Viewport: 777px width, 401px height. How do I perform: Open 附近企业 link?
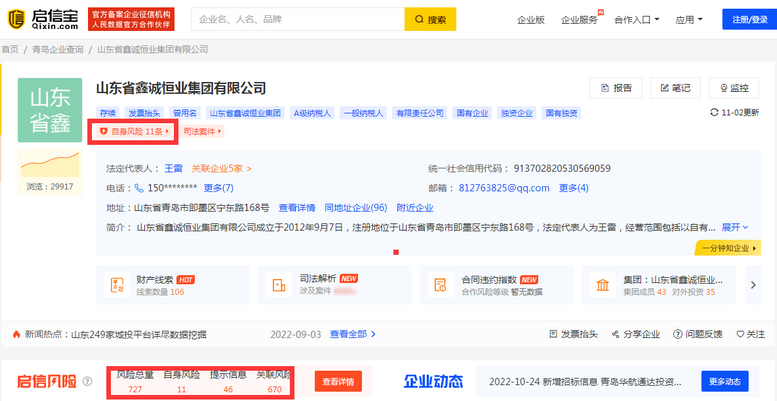[415, 208]
